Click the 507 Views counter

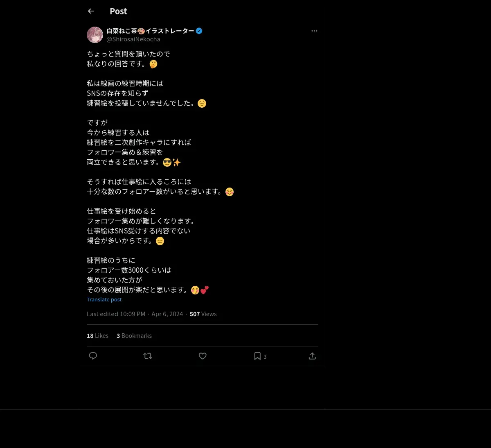(203, 314)
